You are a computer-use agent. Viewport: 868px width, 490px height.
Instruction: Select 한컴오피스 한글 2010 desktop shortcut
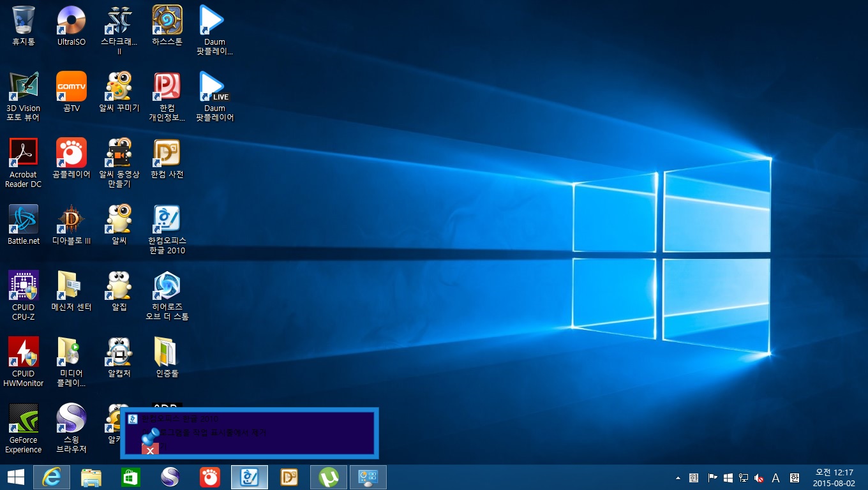point(167,230)
